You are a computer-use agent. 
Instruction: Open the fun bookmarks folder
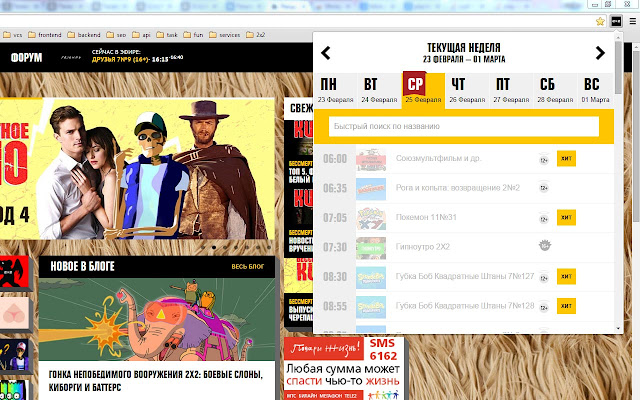click(193, 35)
